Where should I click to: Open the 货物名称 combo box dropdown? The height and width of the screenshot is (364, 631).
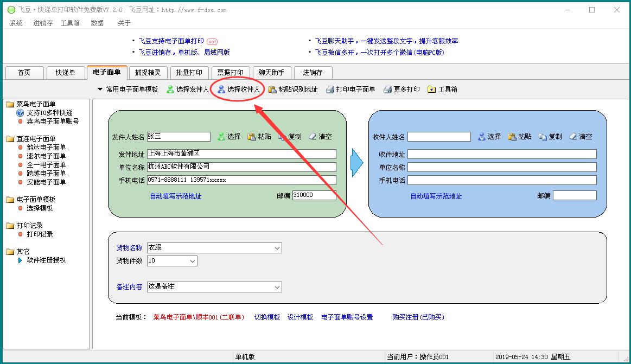[x=277, y=248]
